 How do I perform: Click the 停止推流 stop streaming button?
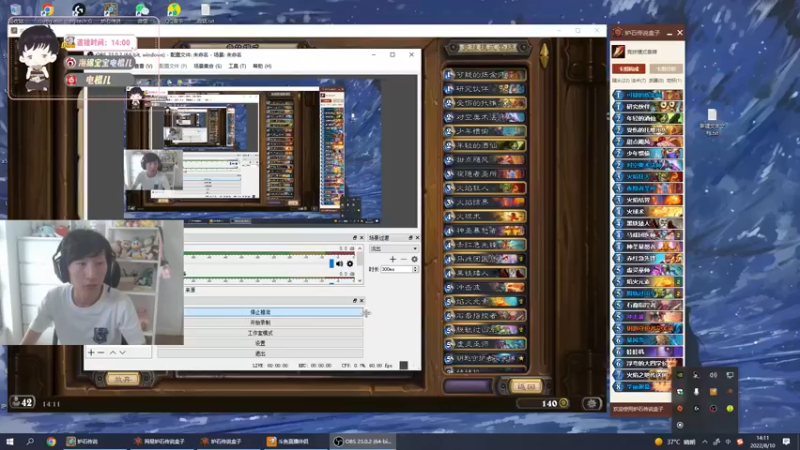click(260, 312)
